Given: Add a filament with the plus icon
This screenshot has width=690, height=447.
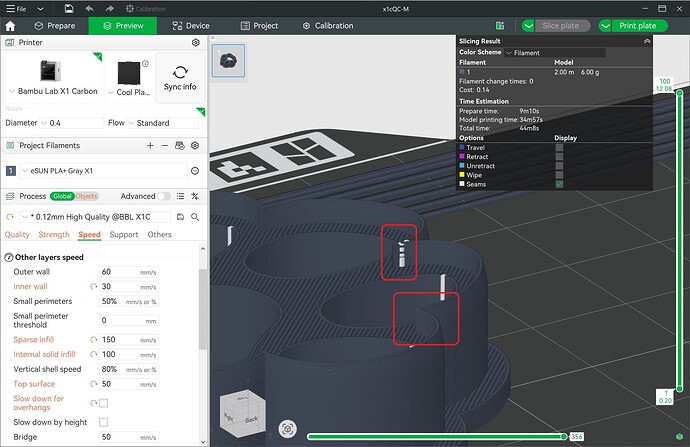Looking at the screenshot, I should [x=150, y=145].
